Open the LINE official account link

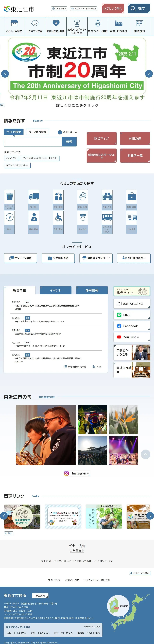132,315
